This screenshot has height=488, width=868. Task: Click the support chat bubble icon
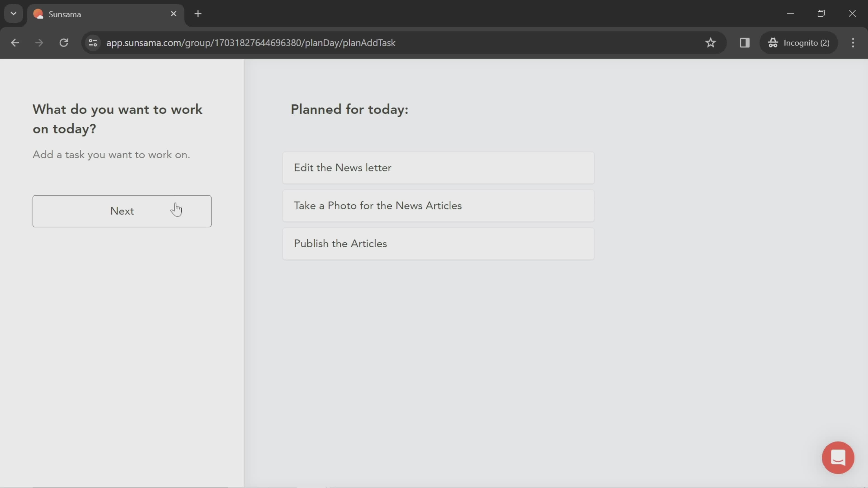pos(838,458)
